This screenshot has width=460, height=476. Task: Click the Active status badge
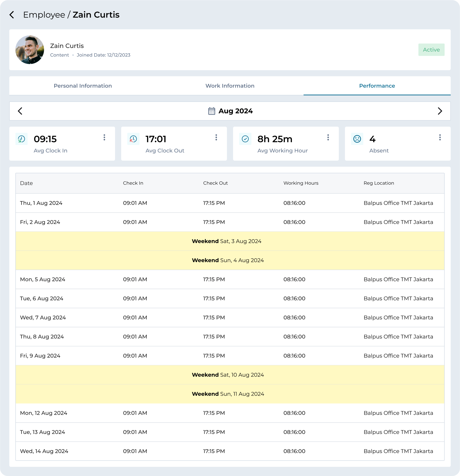[431, 50]
